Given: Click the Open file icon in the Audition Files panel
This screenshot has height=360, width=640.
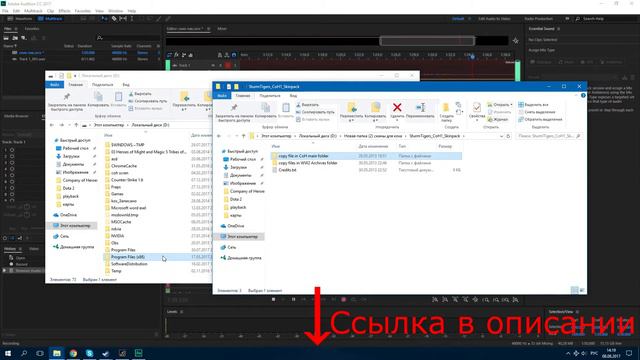Looking at the screenshot, I should [6, 38].
